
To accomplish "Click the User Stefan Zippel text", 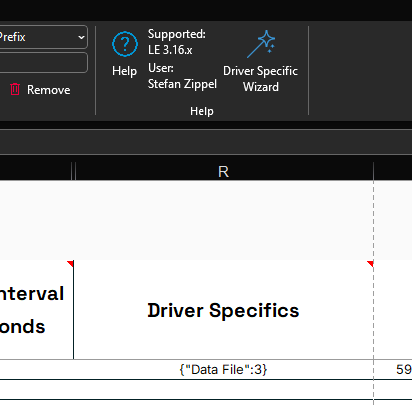I will (182, 76).
